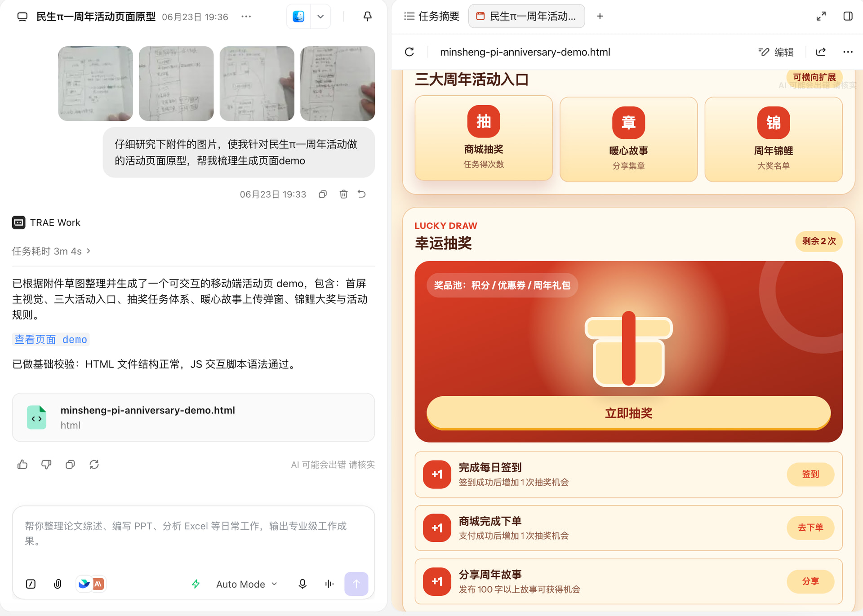Open the 周年锦鲤 activity card

pyautogui.click(x=773, y=139)
